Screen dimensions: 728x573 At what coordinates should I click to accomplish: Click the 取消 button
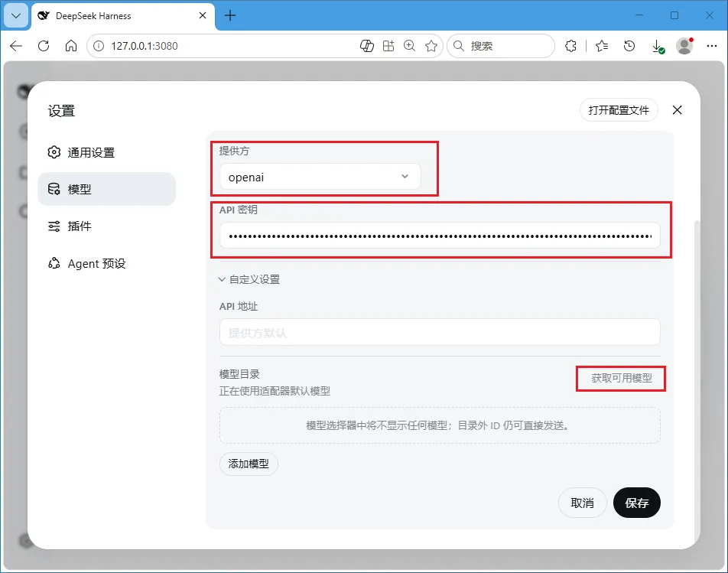tap(582, 503)
